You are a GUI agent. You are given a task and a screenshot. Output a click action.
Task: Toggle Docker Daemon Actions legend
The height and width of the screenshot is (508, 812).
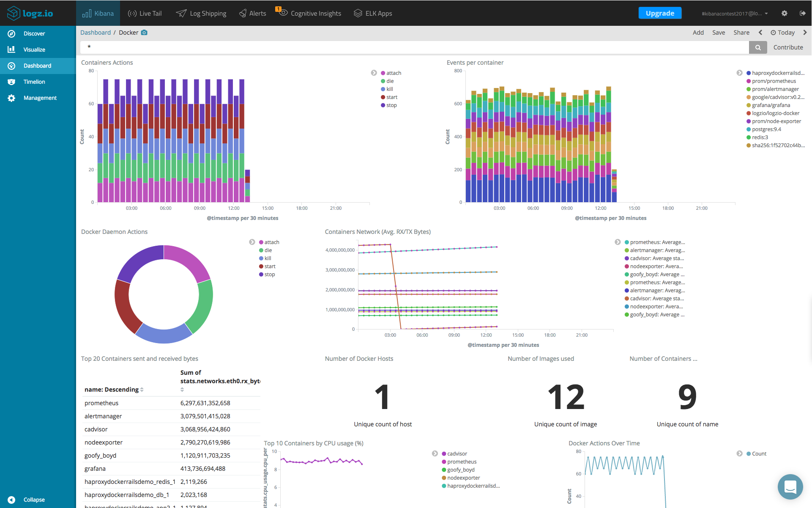(252, 242)
